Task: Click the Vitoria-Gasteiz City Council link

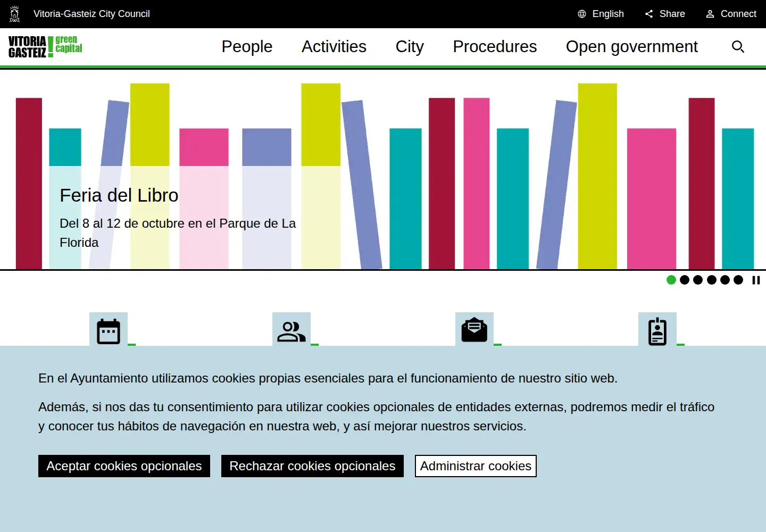Action: [91, 14]
